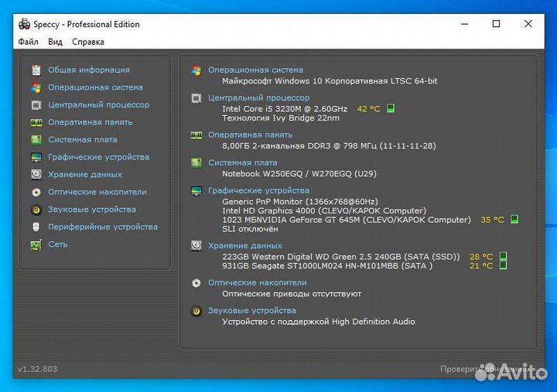This screenshot has height=392, width=557.
Task: Click the Системная плата sidebar board icon
Action: click(36, 139)
